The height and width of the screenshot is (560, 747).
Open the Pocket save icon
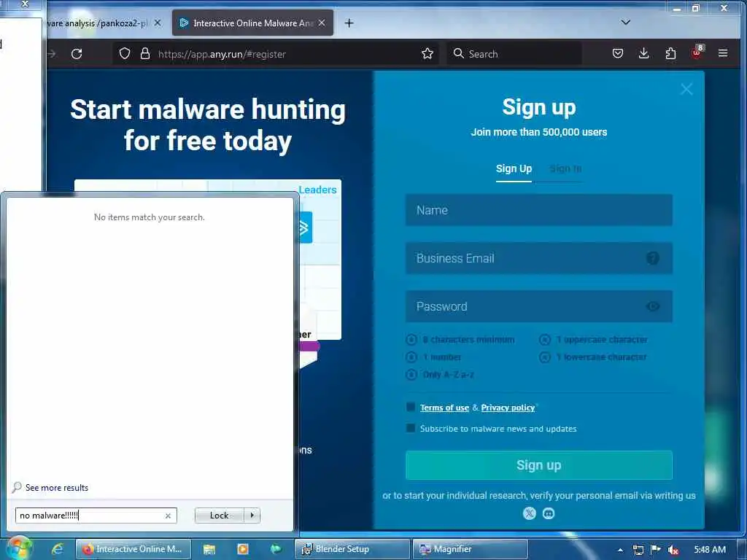point(618,53)
